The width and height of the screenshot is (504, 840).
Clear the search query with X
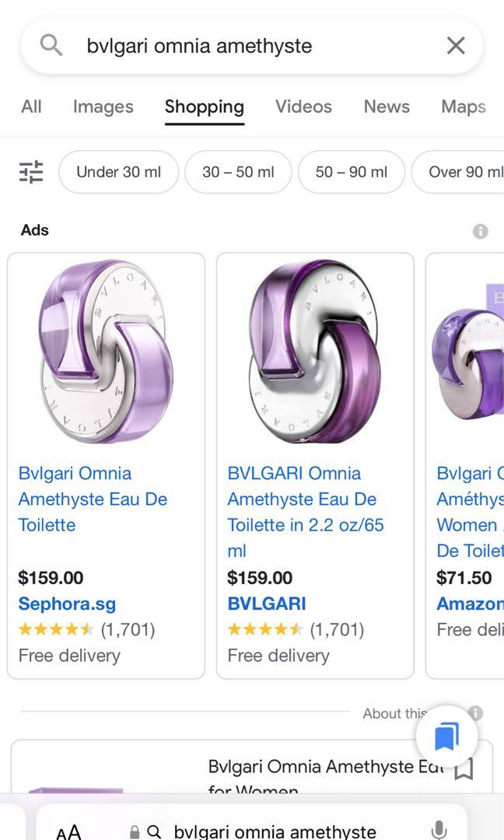(x=456, y=46)
